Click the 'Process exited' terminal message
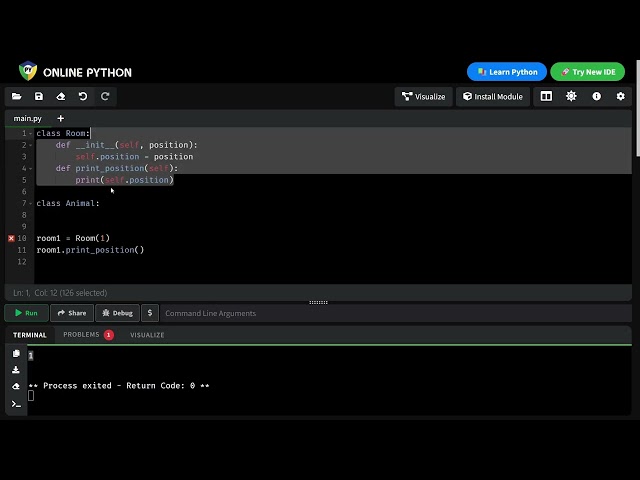The image size is (640, 480). pyautogui.click(x=118, y=386)
